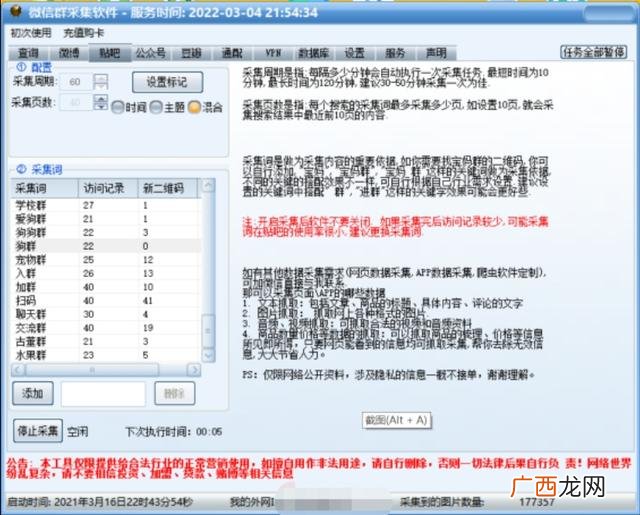The width and height of the screenshot is (640, 515).
Task: Click the 下次执行时间 countdown text
Action: click(x=173, y=432)
